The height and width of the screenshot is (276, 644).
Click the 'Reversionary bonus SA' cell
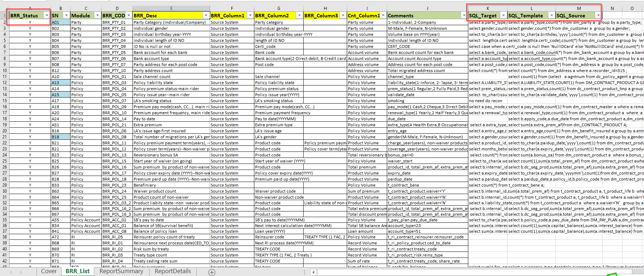(171, 155)
